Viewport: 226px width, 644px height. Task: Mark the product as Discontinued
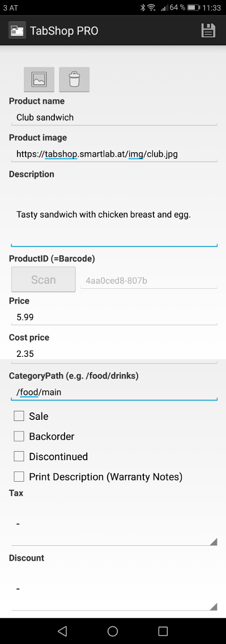point(19,456)
